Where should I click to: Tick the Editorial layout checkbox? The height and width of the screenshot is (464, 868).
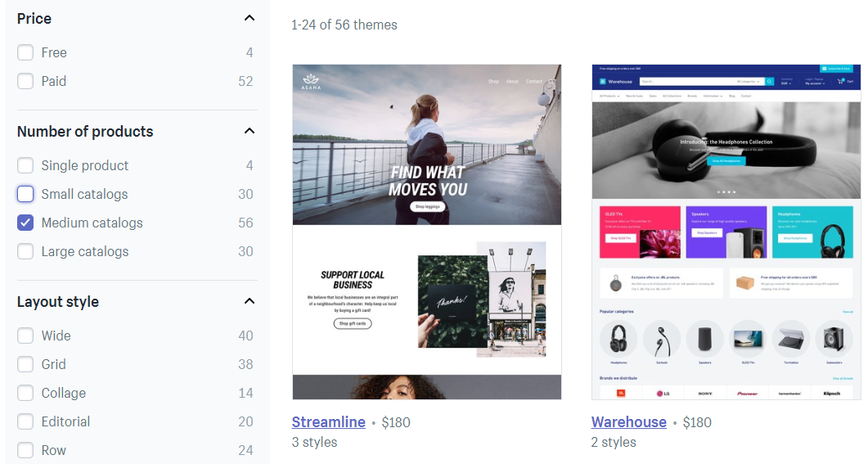pos(25,421)
